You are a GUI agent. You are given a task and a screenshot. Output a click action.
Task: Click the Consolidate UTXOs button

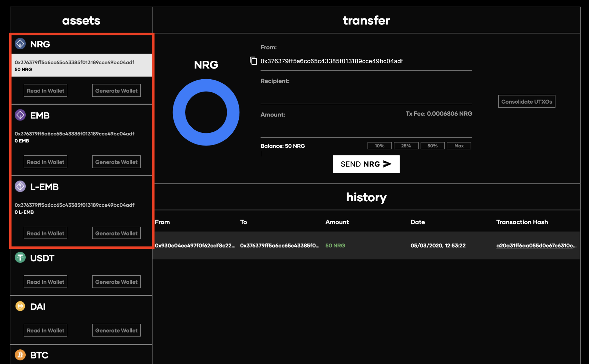[x=527, y=101]
